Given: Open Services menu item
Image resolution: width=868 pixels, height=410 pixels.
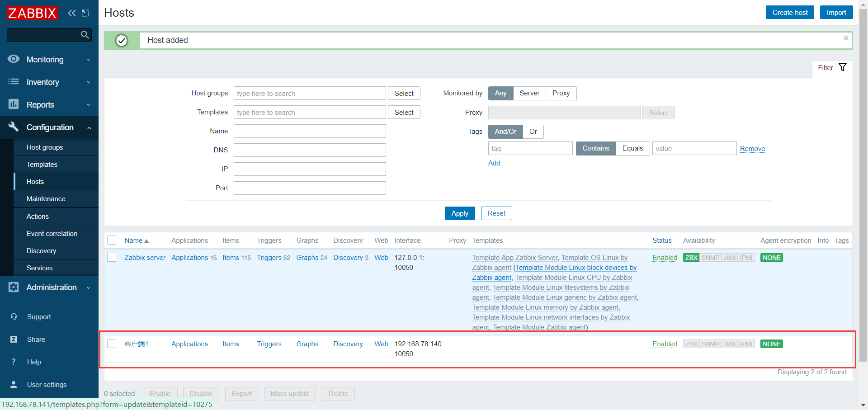Looking at the screenshot, I should pyautogui.click(x=39, y=268).
